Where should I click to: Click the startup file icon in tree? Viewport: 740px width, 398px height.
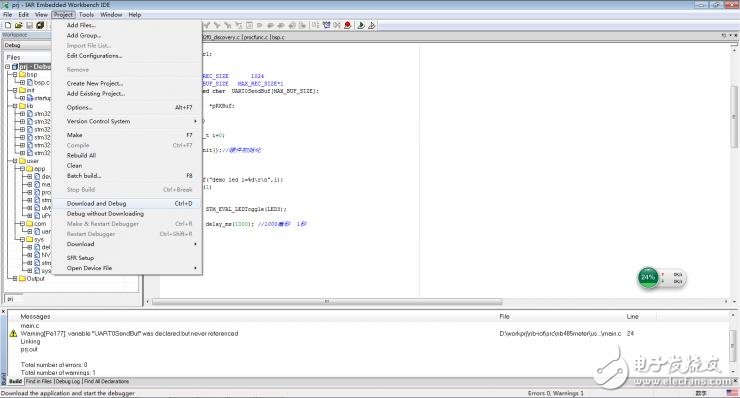(30, 98)
